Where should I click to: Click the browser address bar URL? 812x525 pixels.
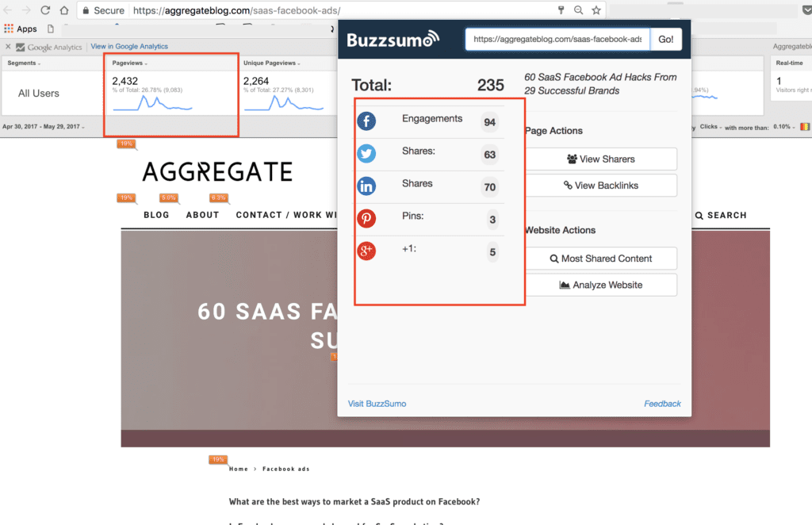point(236,10)
